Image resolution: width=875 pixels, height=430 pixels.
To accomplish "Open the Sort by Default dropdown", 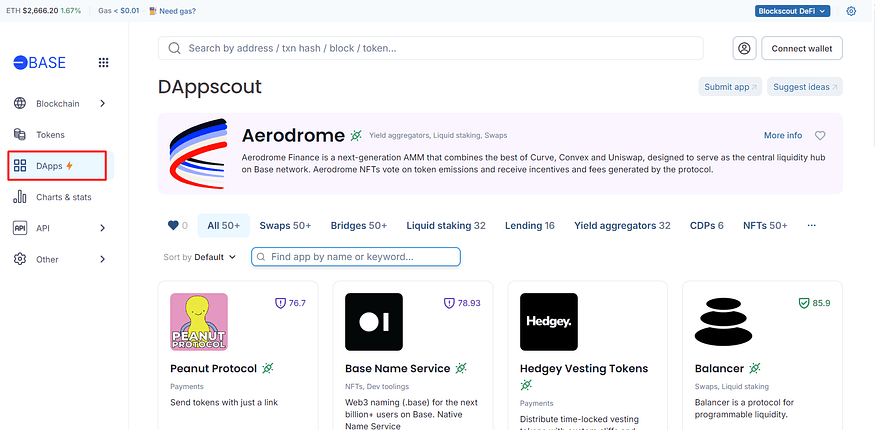I will pos(199,257).
